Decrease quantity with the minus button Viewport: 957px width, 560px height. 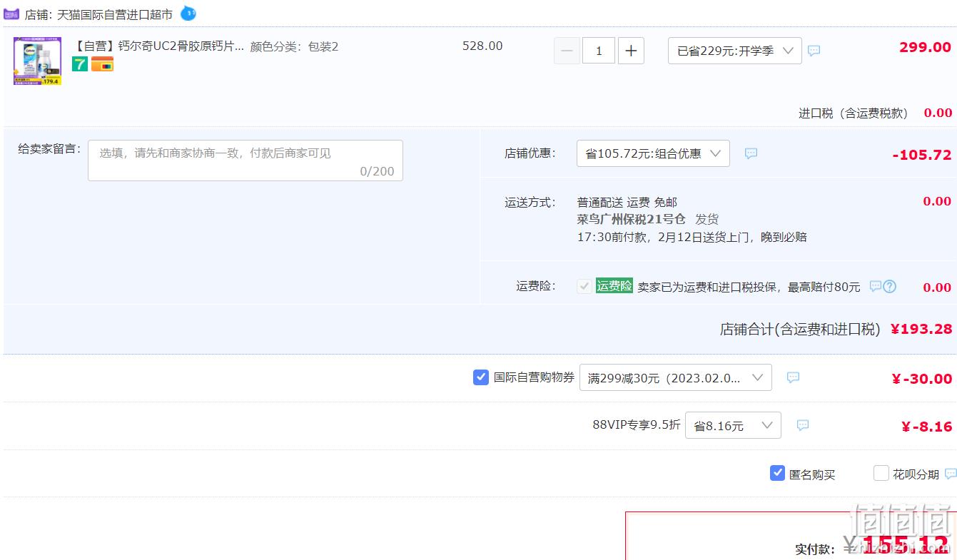click(567, 51)
